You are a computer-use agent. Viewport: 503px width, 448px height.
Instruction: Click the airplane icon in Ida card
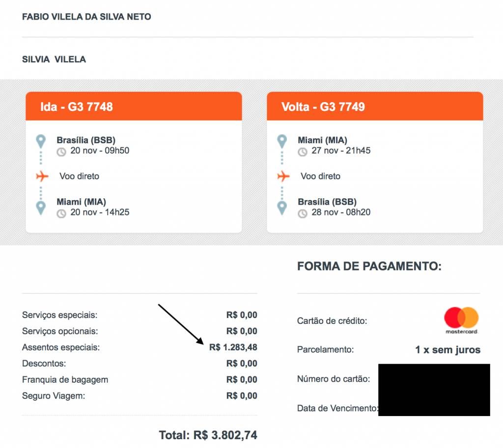click(42, 176)
